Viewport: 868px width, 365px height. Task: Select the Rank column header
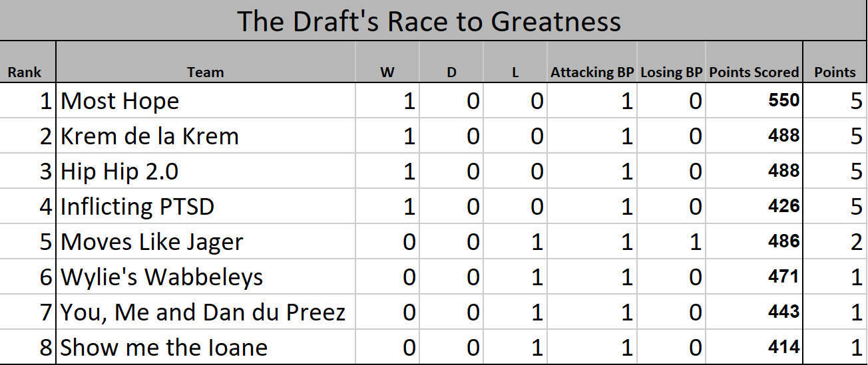25,72
